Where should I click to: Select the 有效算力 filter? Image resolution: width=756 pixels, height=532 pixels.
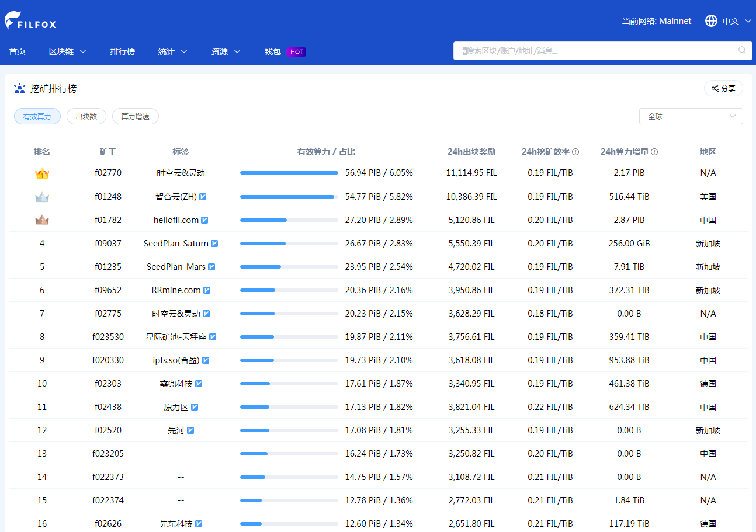pos(37,116)
